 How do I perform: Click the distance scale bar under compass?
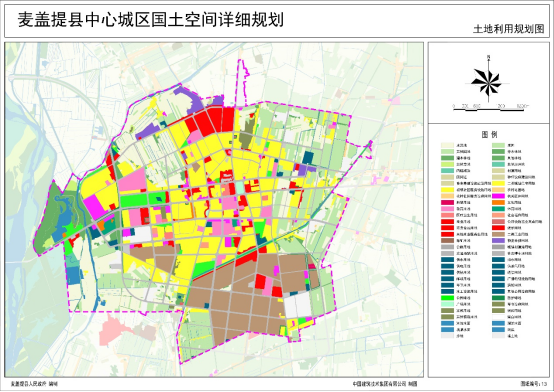tap(489, 109)
